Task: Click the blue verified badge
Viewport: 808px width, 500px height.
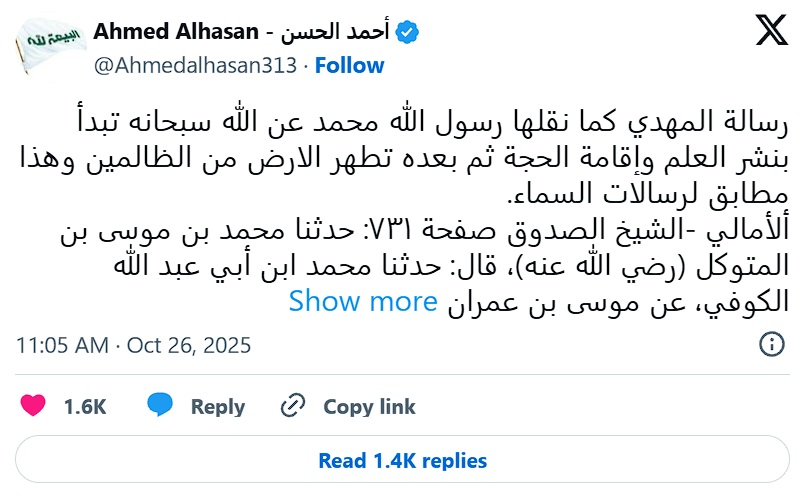Action: tap(406, 32)
